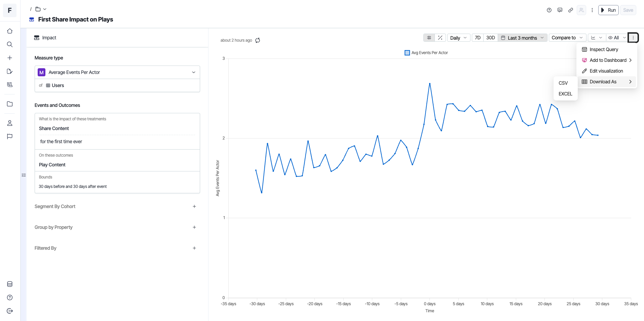Click the copy link icon in header
Viewport: 644px width, 321px height.
(x=571, y=10)
